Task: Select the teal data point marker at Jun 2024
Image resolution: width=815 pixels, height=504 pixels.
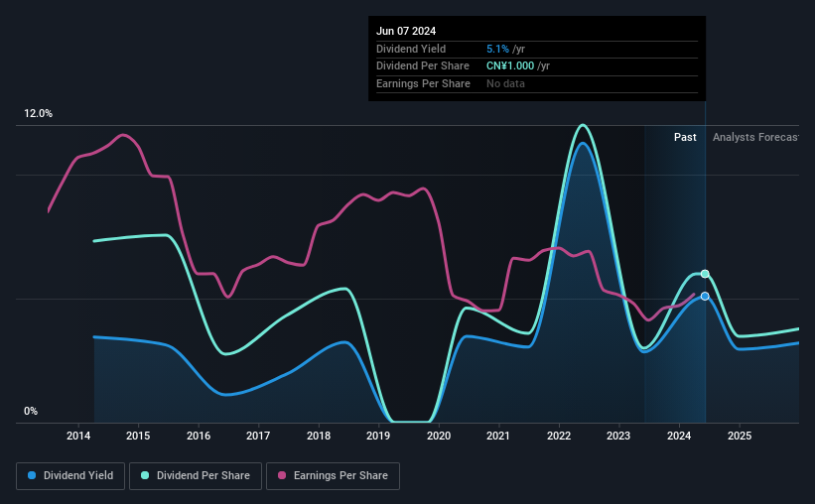Action: point(705,274)
